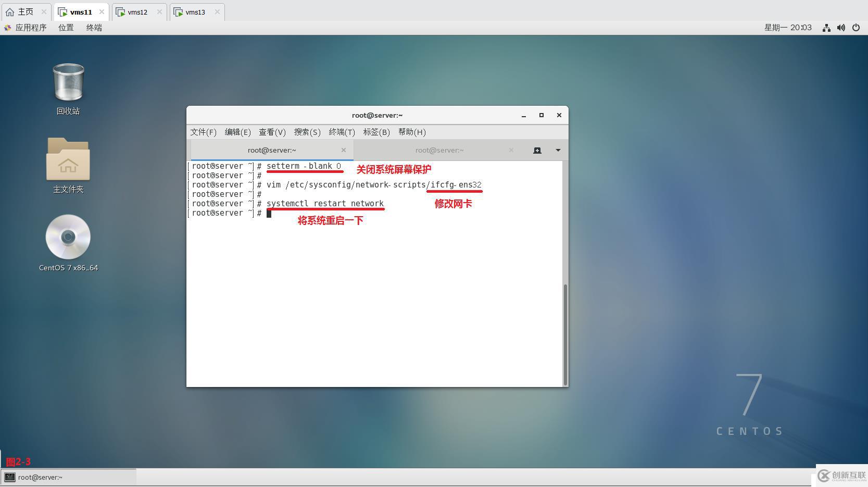Open the 位置 places menu
The image size is (868, 487).
[66, 28]
